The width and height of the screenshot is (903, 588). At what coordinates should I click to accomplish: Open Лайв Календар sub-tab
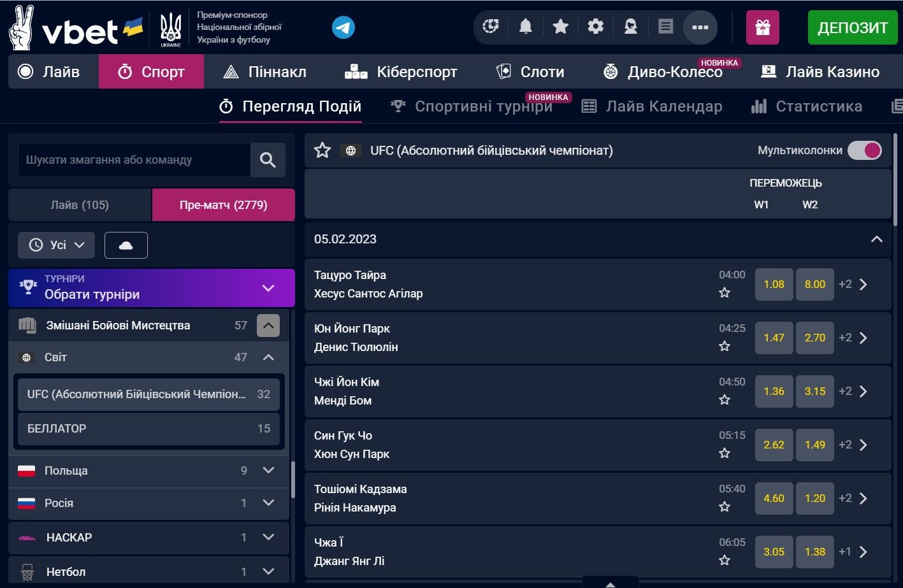(x=653, y=106)
